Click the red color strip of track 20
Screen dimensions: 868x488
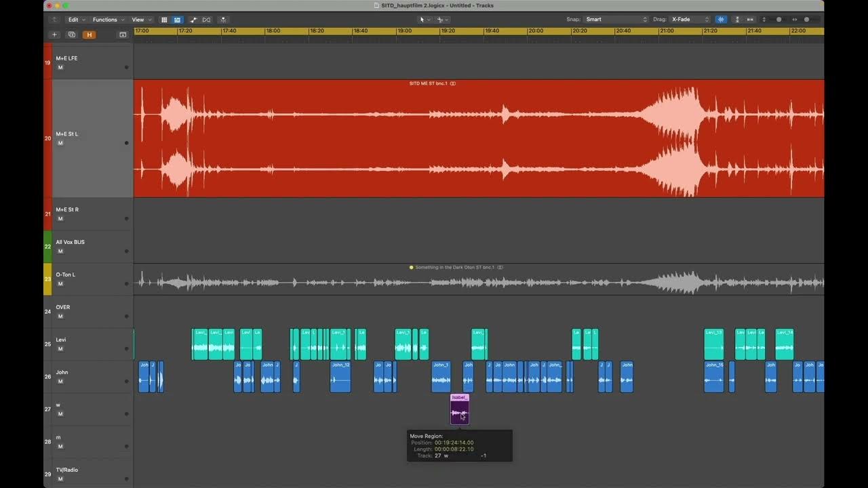tap(47, 138)
